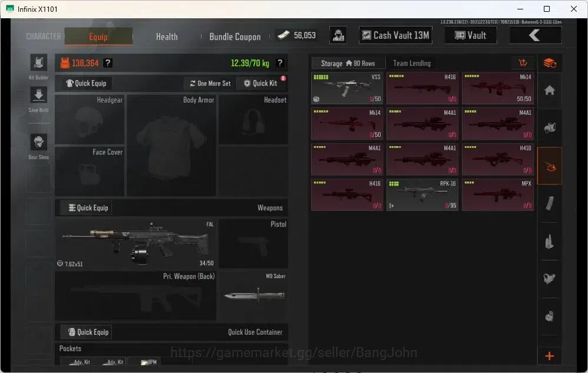The image size is (588, 373).
Task: Click the help icon next to 138,364
Action: pyautogui.click(x=108, y=63)
